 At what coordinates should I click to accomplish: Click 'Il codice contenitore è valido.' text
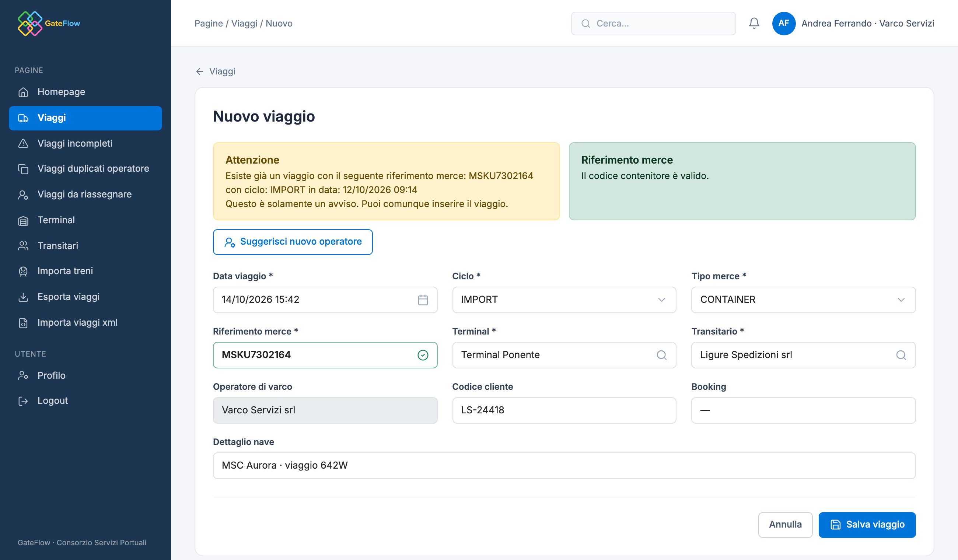[645, 176]
